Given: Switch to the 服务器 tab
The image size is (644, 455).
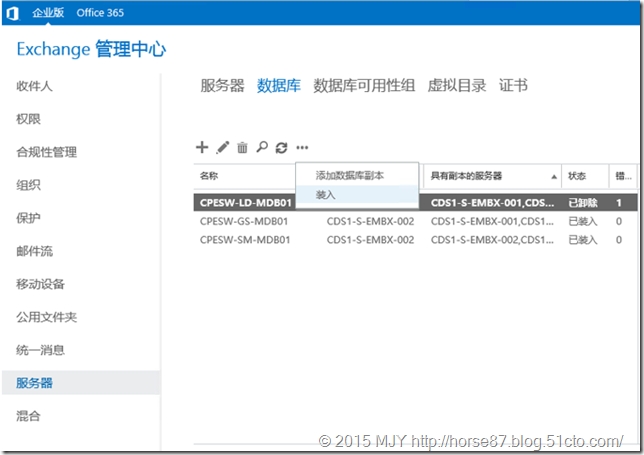Looking at the screenshot, I should (x=222, y=86).
